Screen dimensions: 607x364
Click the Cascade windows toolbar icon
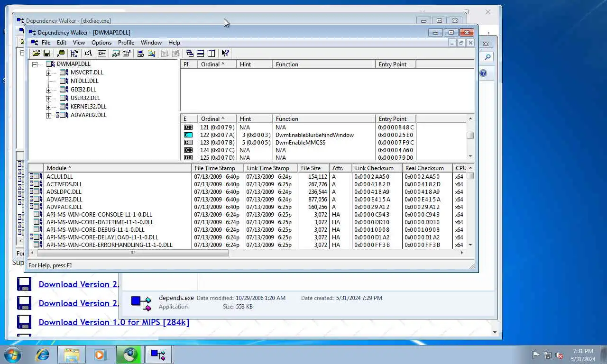[190, 54]
